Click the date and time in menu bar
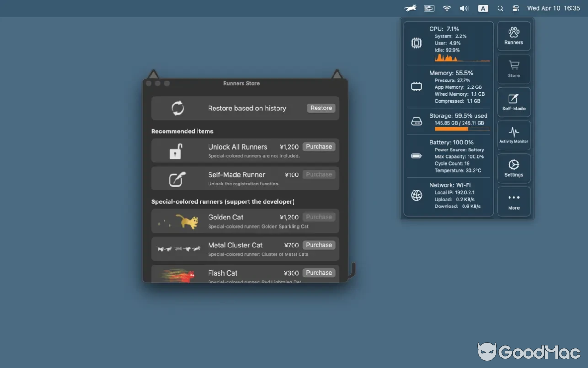Viewport: 588px width, 368px height. tap(553, 8)
